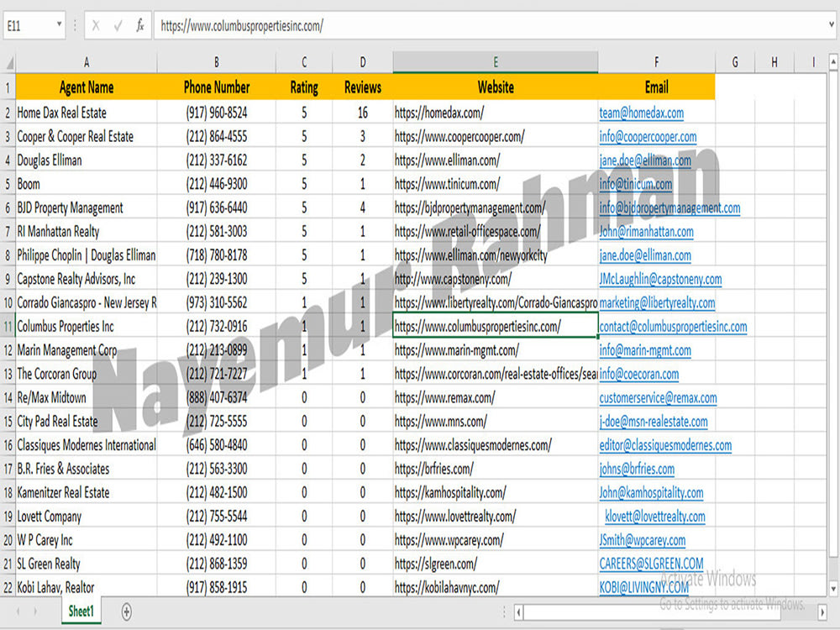Viewport: 840px width, 630px height.
Task: Click vertical scrollbar up arrow
Action: [x=833, y=62]
